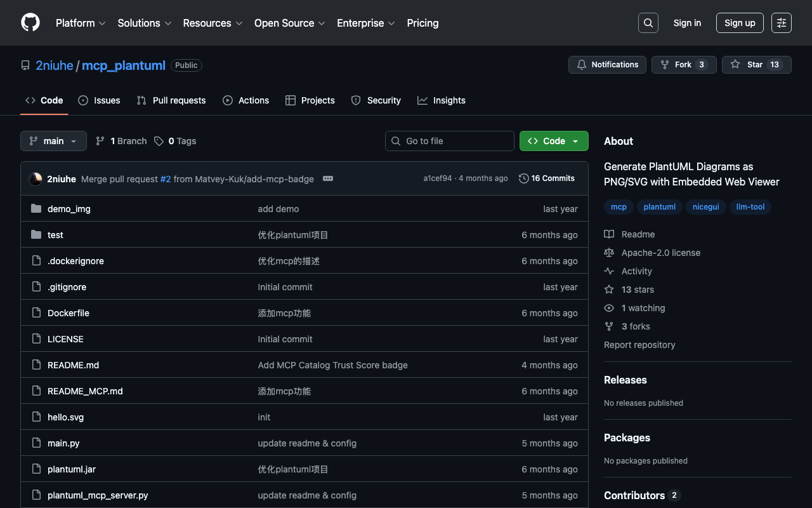The image size is (812, 508).
Task: Open the demo_img folder
Action: click(x=69, y=209)
